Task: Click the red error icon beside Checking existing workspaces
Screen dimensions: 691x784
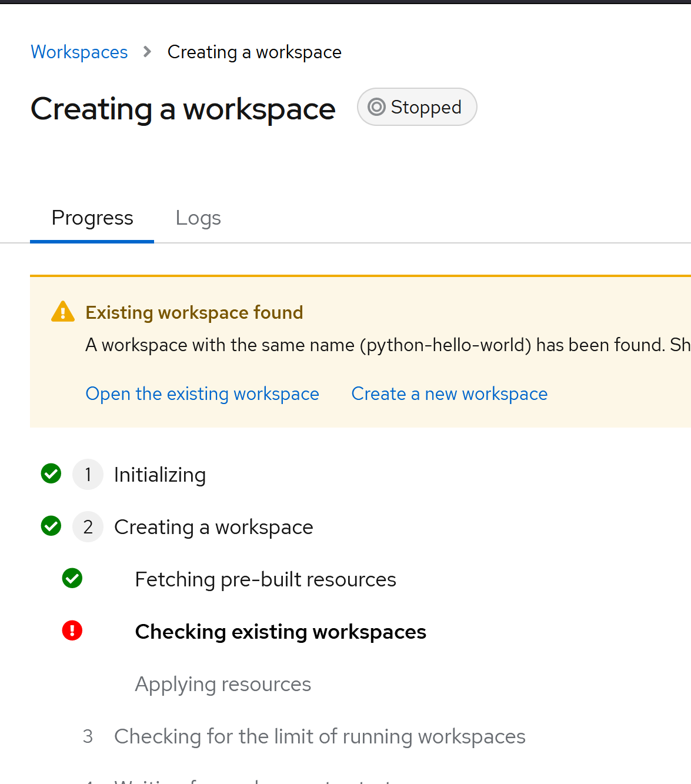Action: click(72, 630)
